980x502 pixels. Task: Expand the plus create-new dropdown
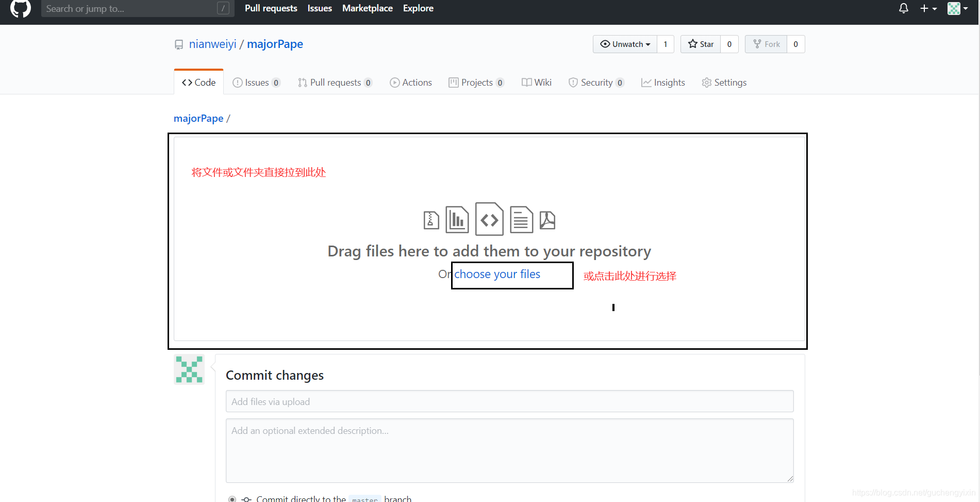point(928,8)
